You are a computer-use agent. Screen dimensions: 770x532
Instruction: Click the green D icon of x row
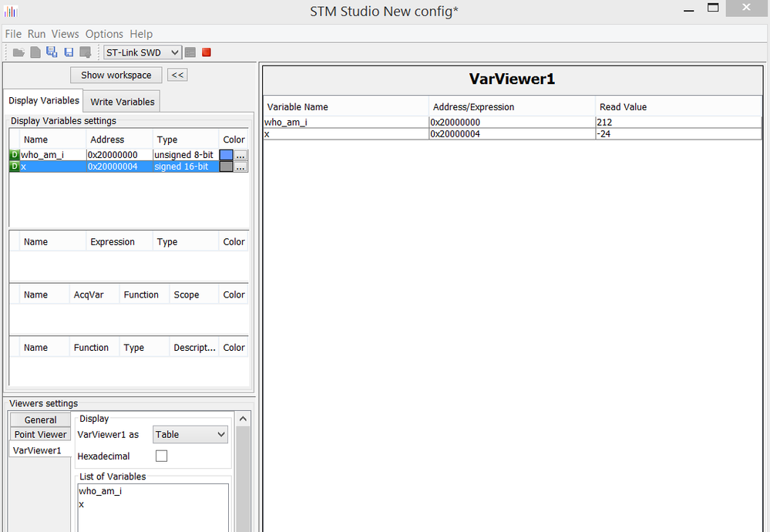pyautogui.click(x=14, y=167)
